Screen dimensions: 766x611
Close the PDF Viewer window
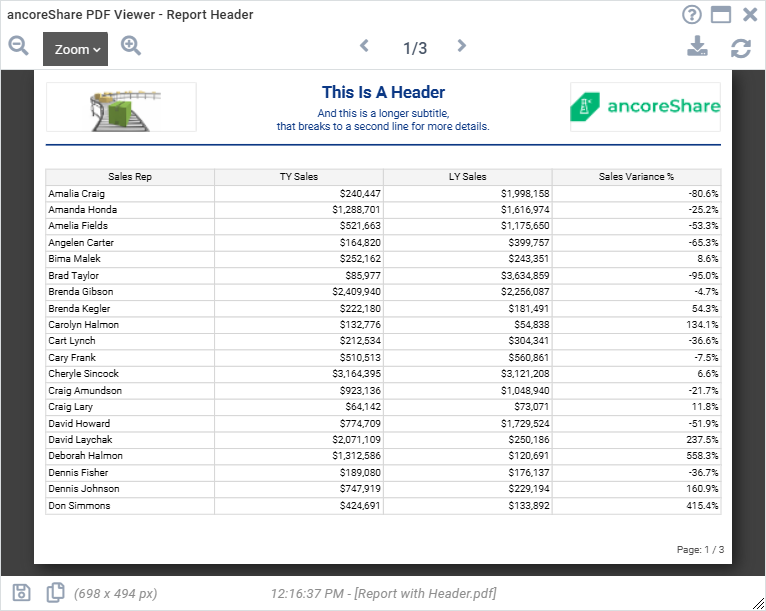pos(750,15)
